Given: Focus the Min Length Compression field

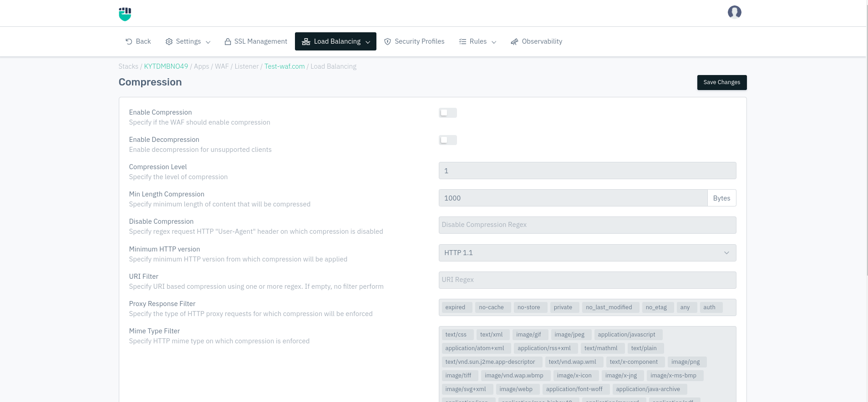Looking at the screenshot, I should click(x=573, y=198).
